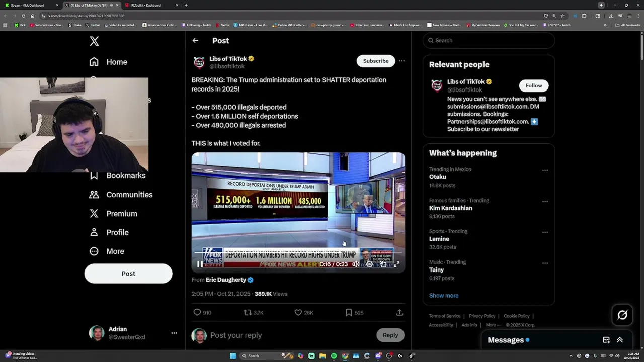Screen dimensions: 644x362
Task: Open options for Tainy trend
Action: pos(545,263)
